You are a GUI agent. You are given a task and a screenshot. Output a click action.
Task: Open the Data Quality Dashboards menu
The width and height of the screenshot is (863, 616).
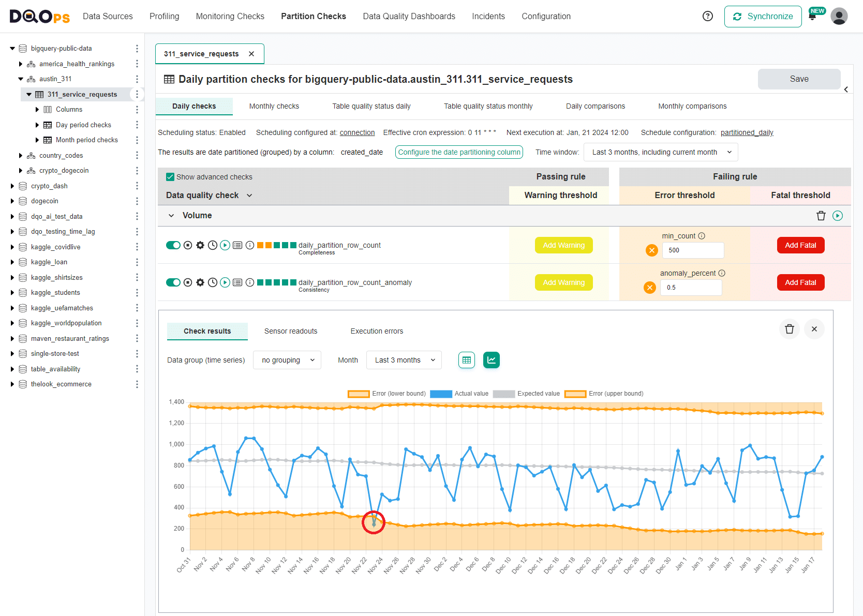pos(409,16)
